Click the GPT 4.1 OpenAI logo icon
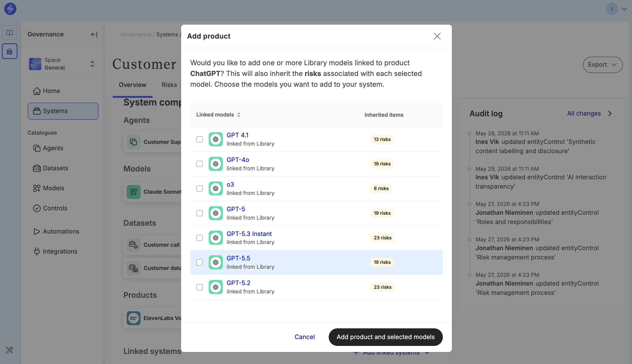 [216, 139]
